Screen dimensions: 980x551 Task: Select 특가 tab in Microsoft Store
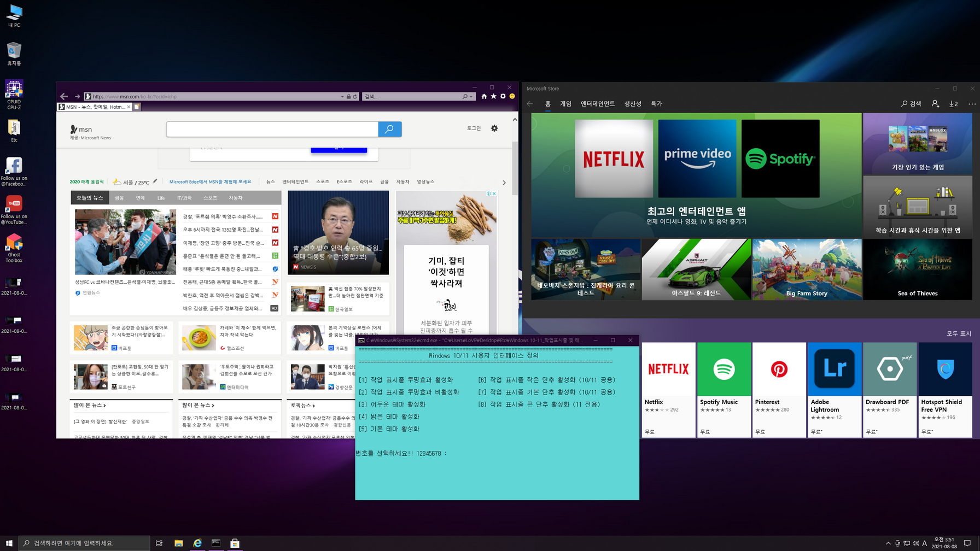coord(656,104)
